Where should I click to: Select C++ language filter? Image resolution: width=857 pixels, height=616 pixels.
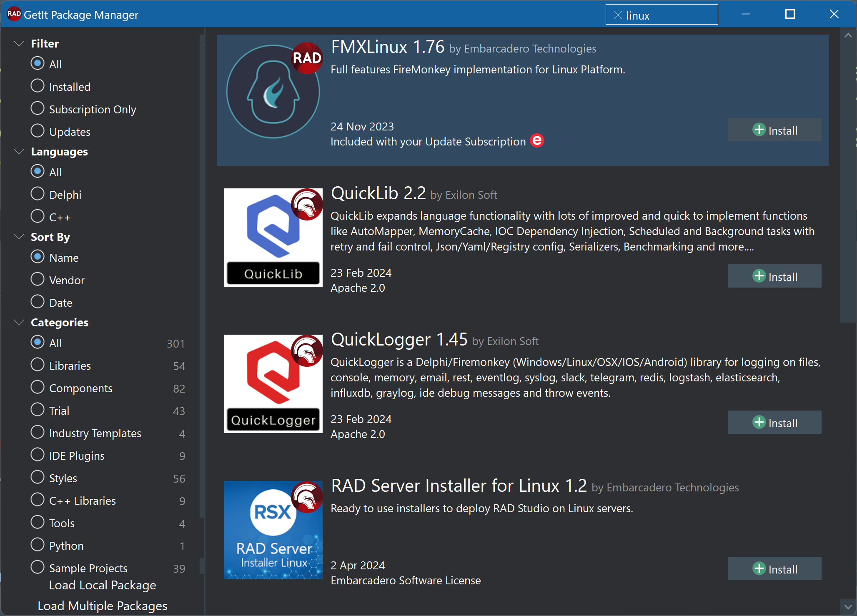point(38,216)
